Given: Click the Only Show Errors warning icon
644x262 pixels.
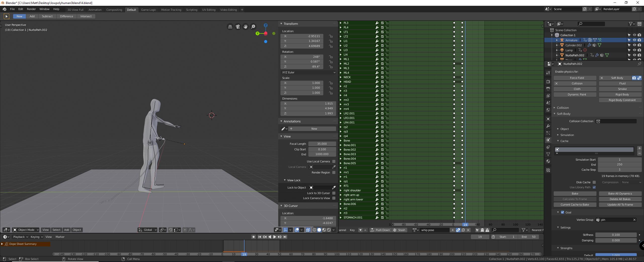Looking at the screenshot, I should coord(487,230).
